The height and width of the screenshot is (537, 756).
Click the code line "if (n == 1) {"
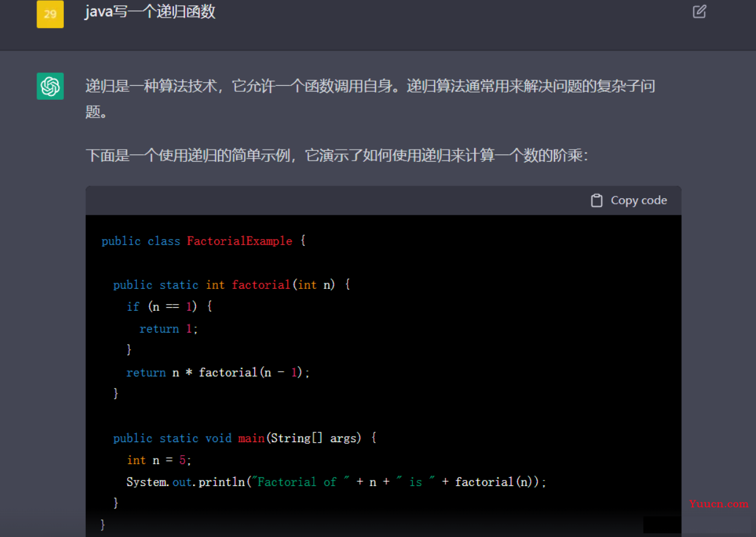(x=169, y=307)
